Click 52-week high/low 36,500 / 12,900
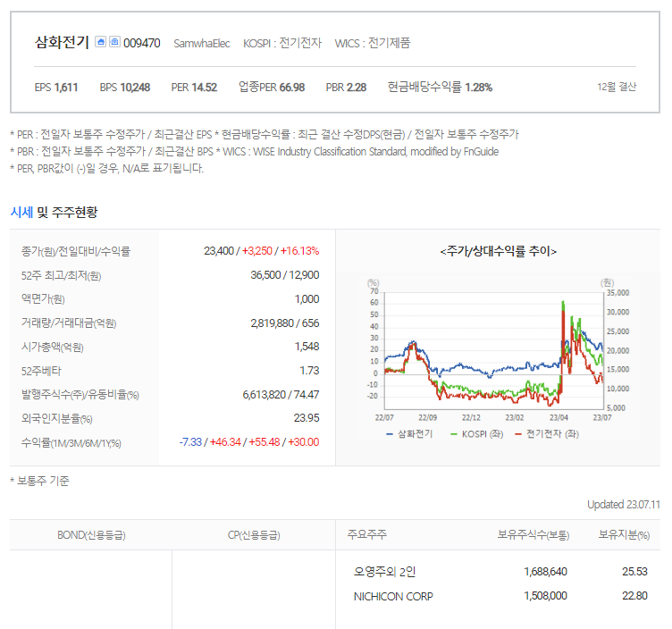The width and height of the screenshot is (672, 629). click(x=284, y=274)
